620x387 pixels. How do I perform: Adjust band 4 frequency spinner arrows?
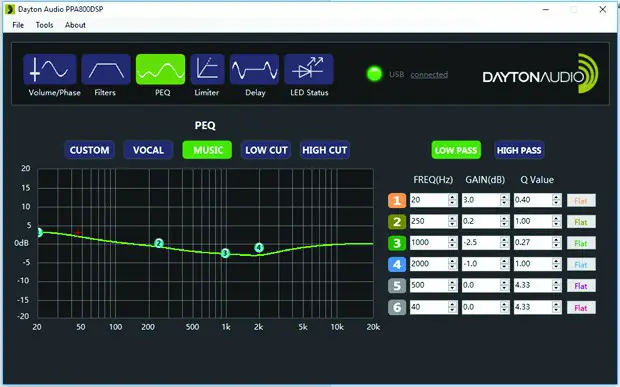pyautogui.click(x=453, y=264)
